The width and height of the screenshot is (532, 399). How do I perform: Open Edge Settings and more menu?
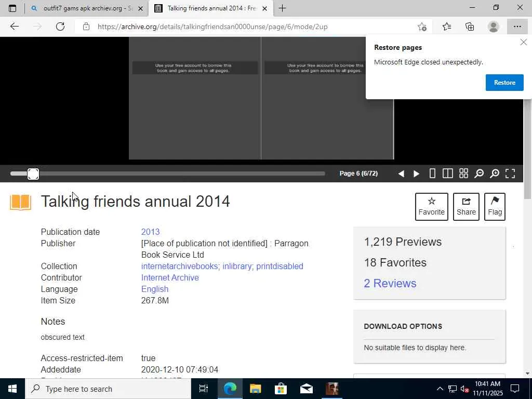(x=517, y=26)
